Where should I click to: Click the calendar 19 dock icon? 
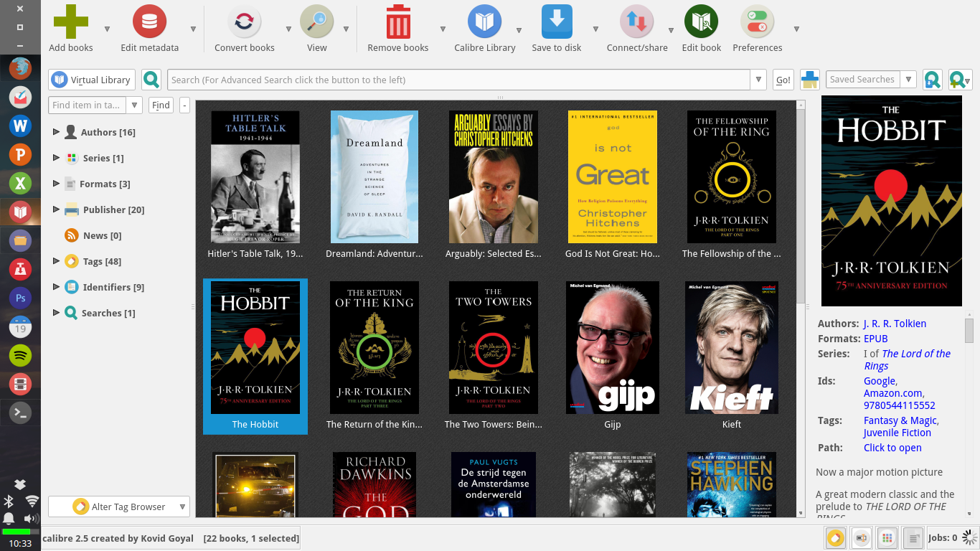(x=20, y=327)
